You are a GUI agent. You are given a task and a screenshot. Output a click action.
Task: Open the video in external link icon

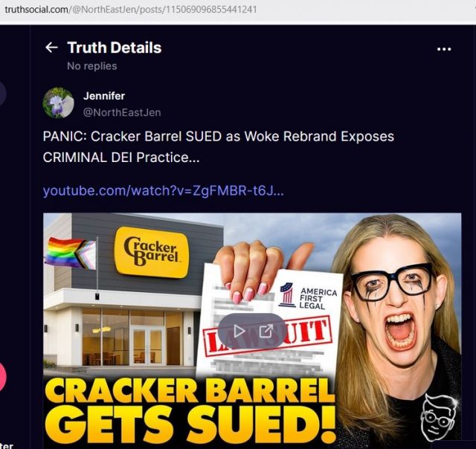(x=266, y=331)
